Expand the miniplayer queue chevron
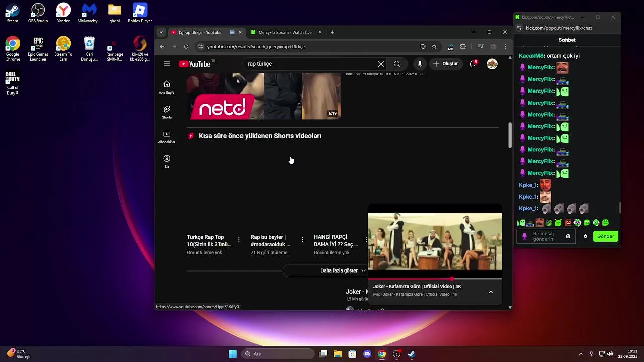This screenshot has width=644, height=362. point(491,292)
